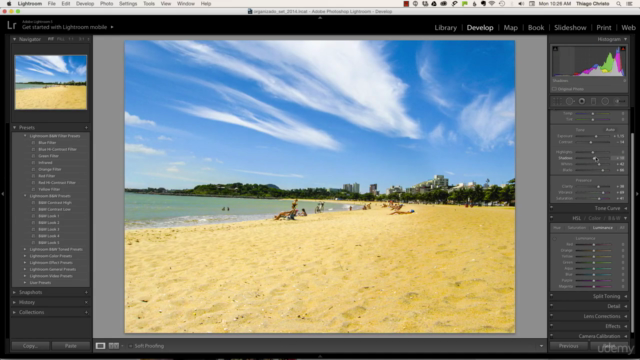This screenshot has height=360, width=640.
Task: Expand the Tone Curve panel
Action: point(626,208)
